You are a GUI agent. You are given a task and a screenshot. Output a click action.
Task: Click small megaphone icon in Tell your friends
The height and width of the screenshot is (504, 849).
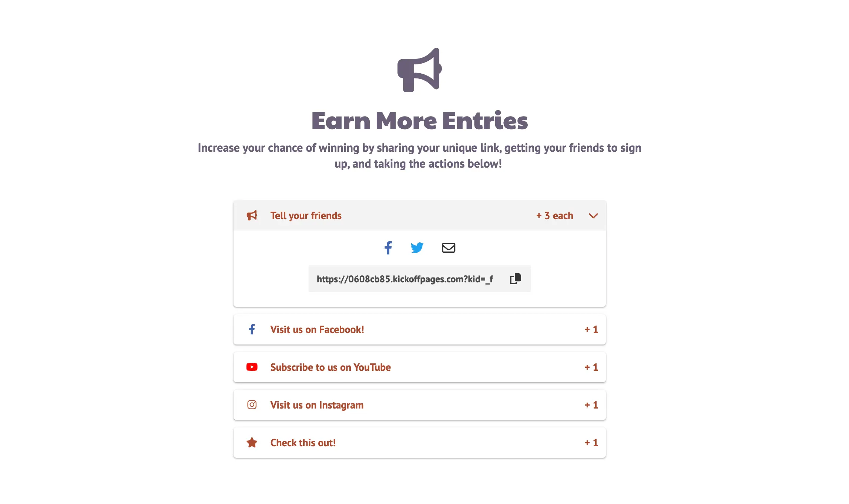click(252, 215)
